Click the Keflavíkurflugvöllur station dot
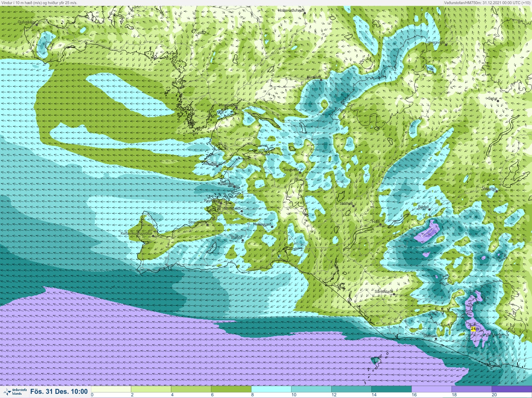The width and height of the screenshot is (532, 398). 153,236
